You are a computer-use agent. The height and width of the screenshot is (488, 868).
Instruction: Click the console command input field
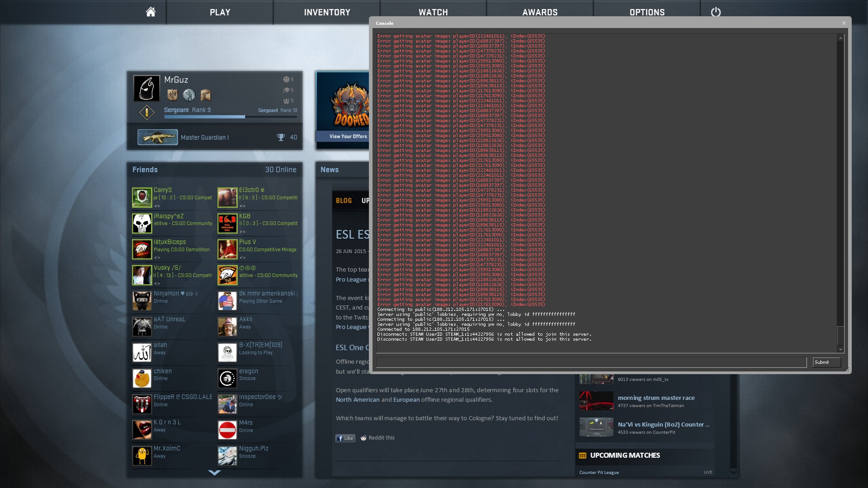coord(591,362)
